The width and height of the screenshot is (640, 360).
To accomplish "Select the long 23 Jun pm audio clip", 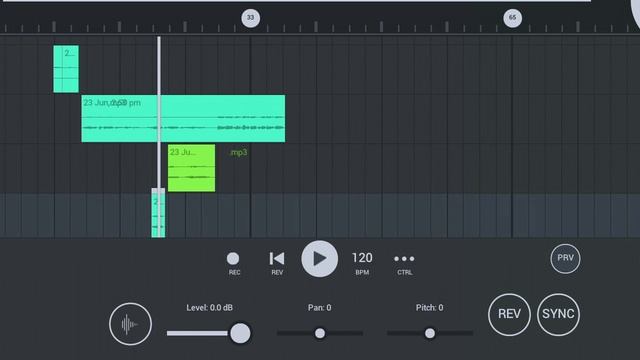I will click(183, 119).
